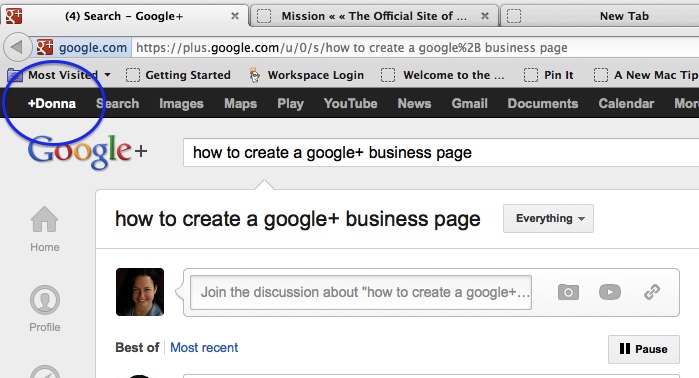Viewport: 699px width, 378px height.
Task: Open Play in the Google bar
Action: 291,103
